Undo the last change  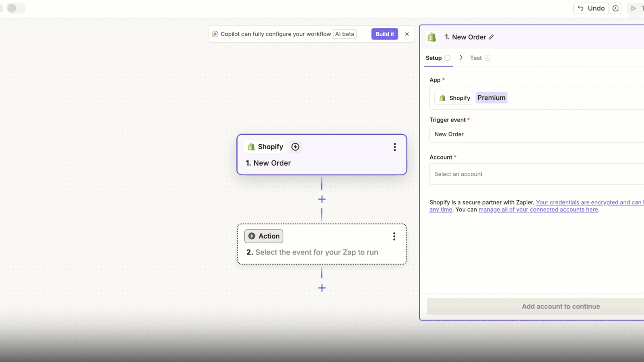point(591,8)
